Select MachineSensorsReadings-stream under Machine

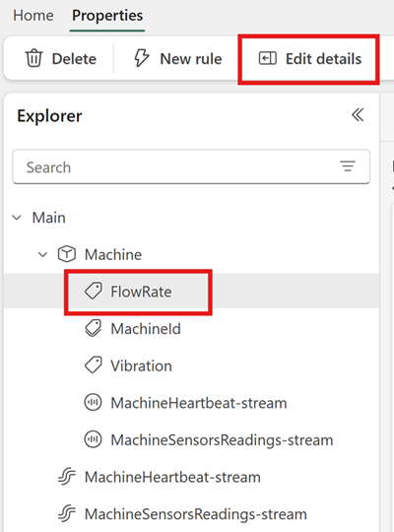222,440
